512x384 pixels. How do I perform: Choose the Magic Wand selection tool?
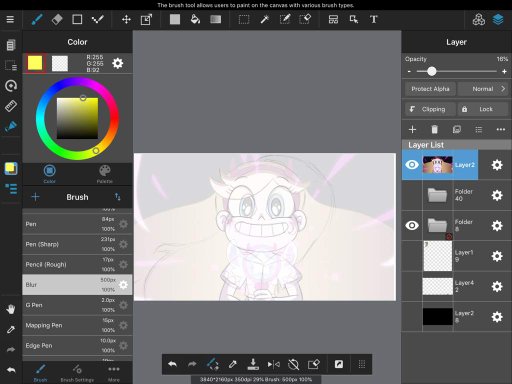(x=264, y=19)
